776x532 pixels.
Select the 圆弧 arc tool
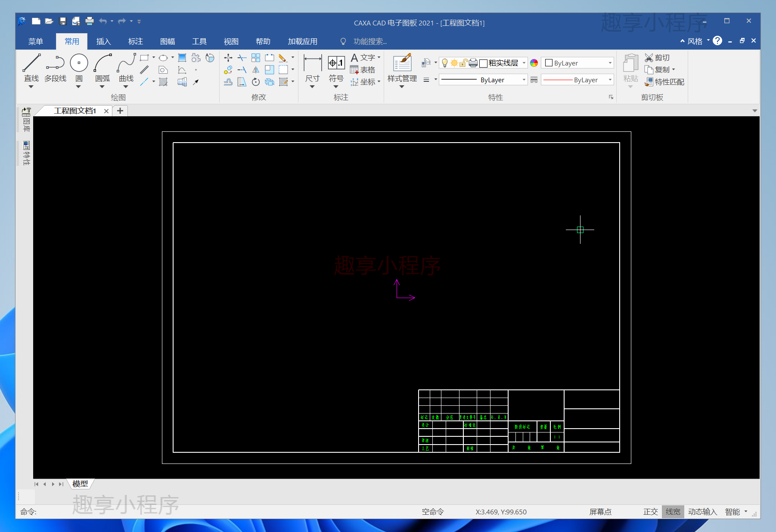pyautogui.click(x=102, y=67)
